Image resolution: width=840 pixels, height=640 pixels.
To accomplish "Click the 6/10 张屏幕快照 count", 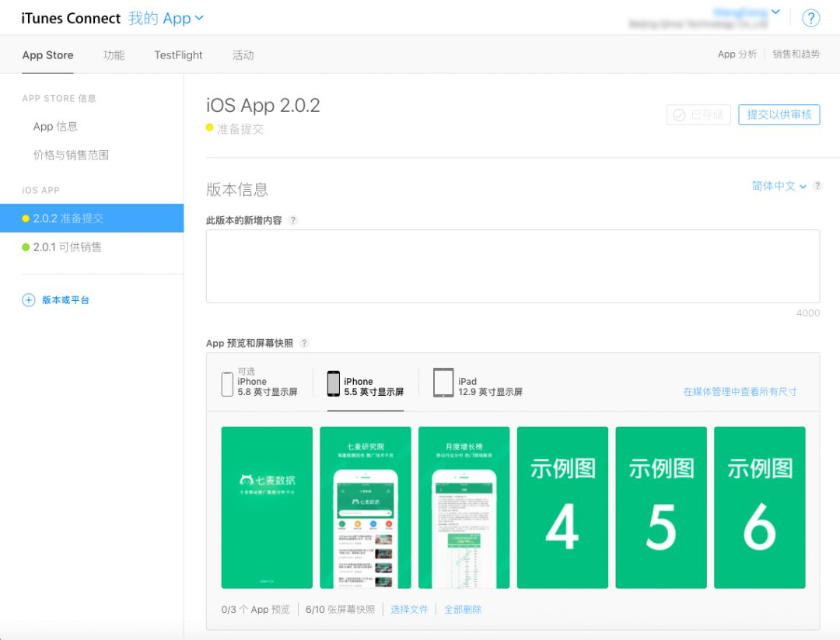I will [340, 610].
